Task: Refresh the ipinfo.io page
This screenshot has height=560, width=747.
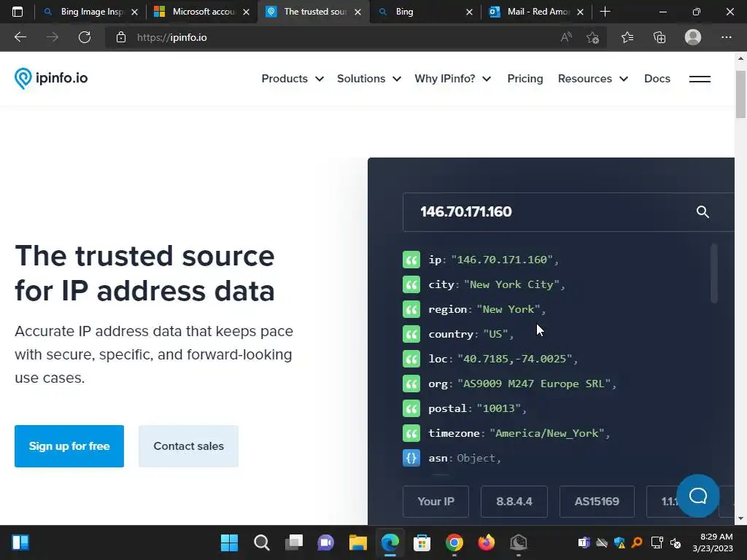Action: tap(85, 37)
